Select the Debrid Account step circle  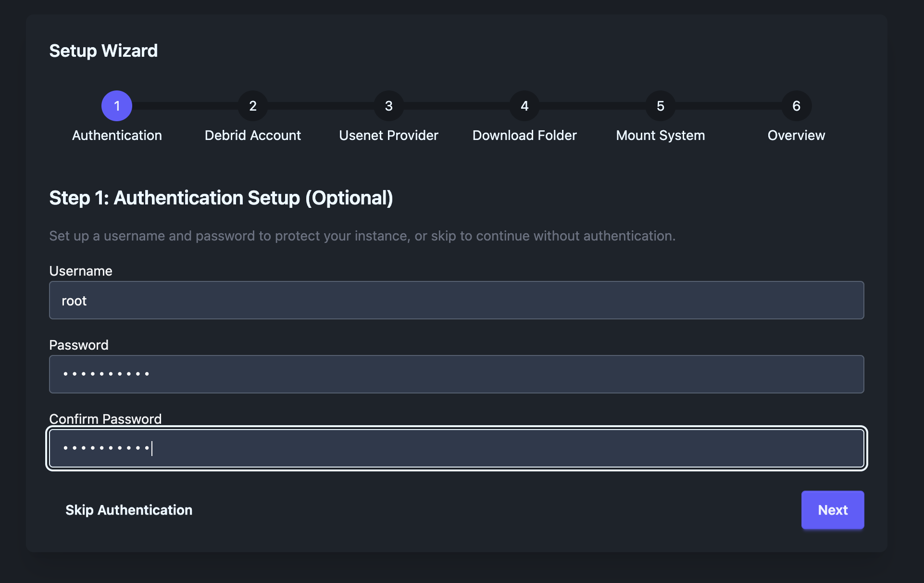tap(252, 106)
